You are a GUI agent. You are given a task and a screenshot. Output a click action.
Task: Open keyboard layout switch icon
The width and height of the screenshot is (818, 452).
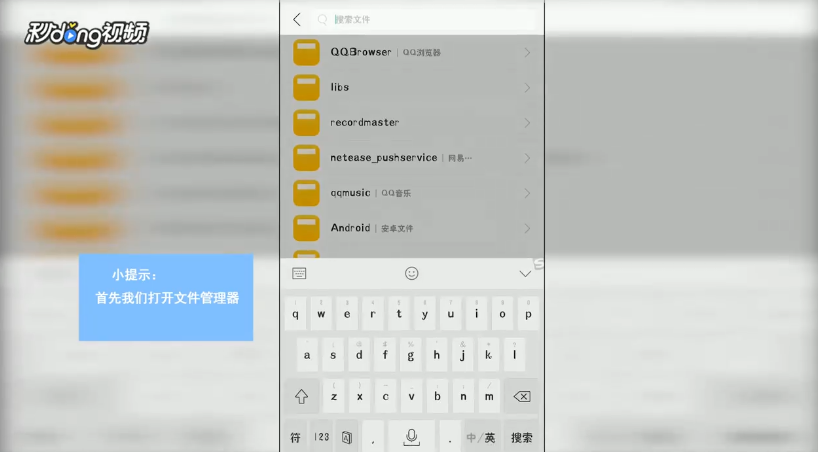[x=299, y=273]
